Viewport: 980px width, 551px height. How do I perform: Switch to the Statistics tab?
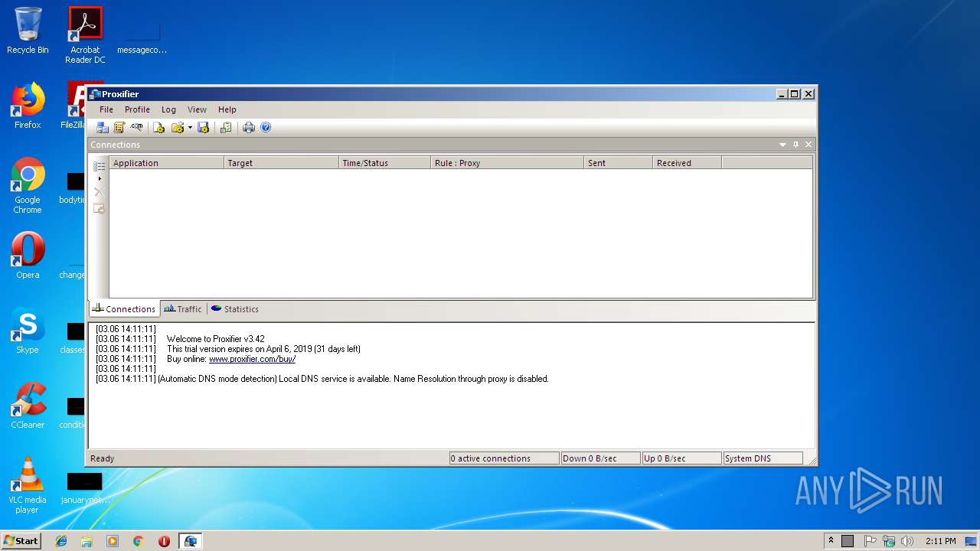[235, 309]
